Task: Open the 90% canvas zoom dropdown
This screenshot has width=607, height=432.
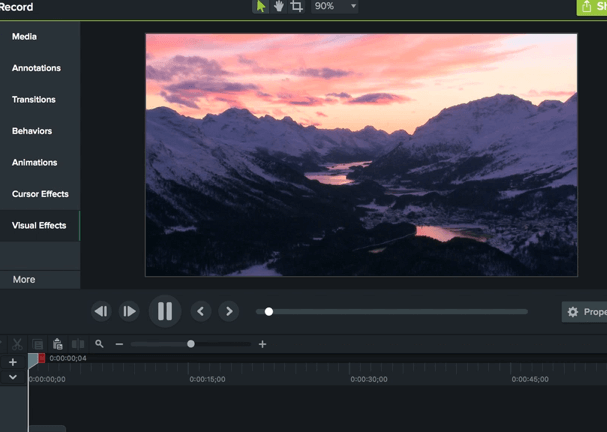Action: (x=334, y=6)
